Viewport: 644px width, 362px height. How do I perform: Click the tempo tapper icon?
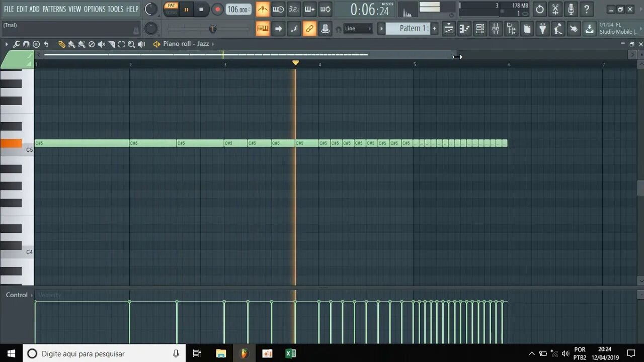pos(558,29)
